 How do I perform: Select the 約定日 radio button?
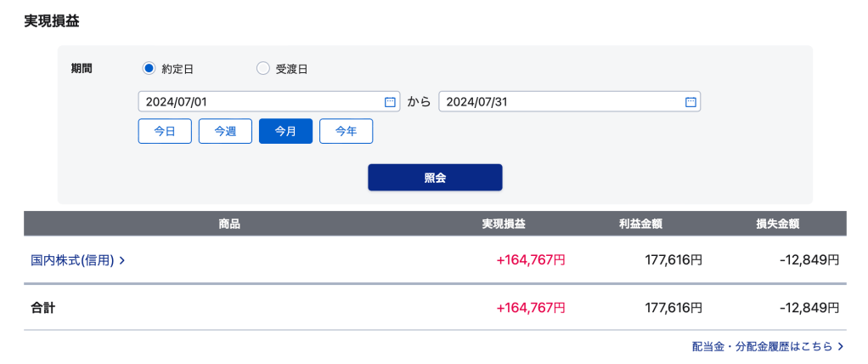pos(149,69)
